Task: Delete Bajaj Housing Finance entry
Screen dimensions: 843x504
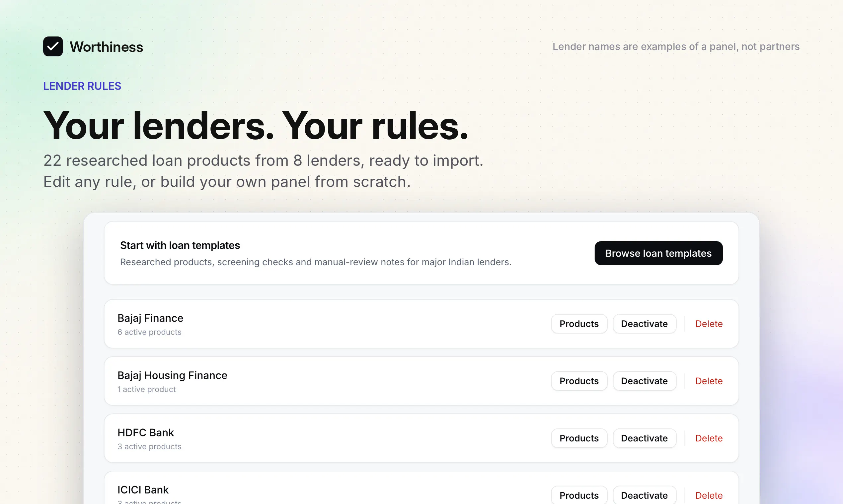Action: (708, 381)
